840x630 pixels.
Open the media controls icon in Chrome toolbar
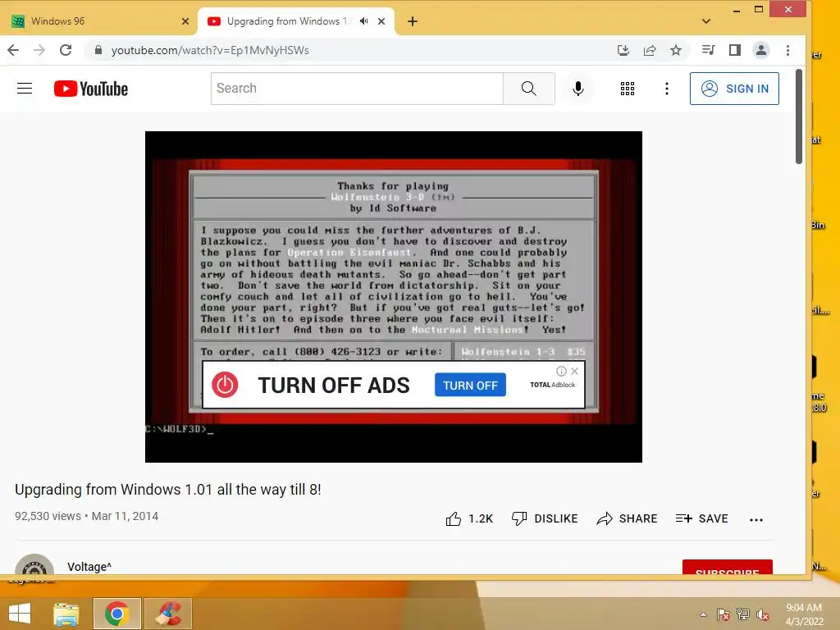pyautogui.click(x=708, y=50)
